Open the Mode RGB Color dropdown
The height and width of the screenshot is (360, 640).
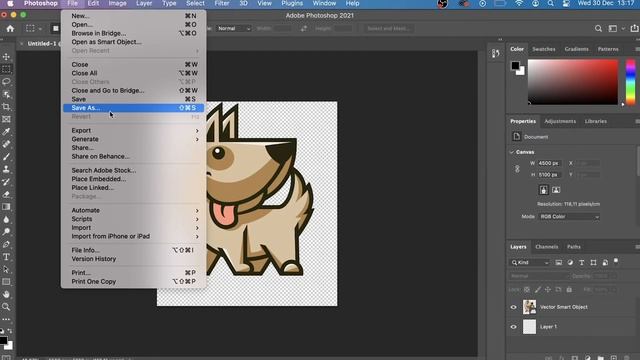(x=569, y=217)
